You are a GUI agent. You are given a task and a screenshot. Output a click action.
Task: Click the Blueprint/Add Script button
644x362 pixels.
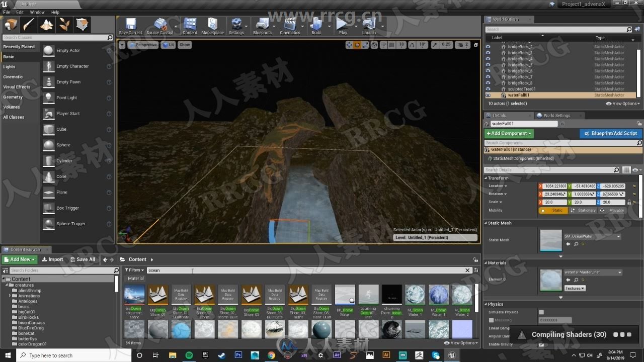[611, 133]
